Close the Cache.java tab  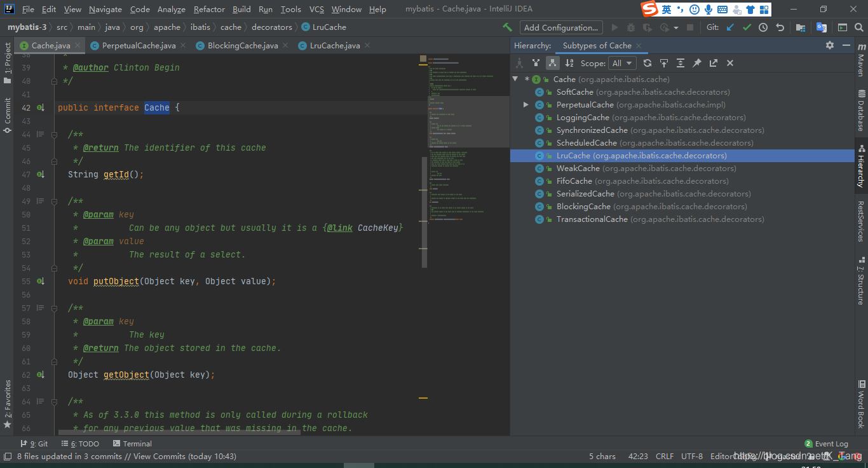[x=78, y=45]
